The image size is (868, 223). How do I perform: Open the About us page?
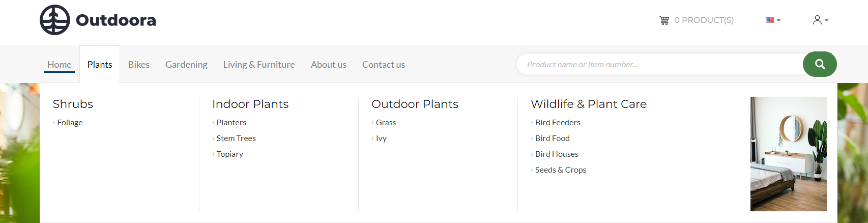[x=329, y=65]
